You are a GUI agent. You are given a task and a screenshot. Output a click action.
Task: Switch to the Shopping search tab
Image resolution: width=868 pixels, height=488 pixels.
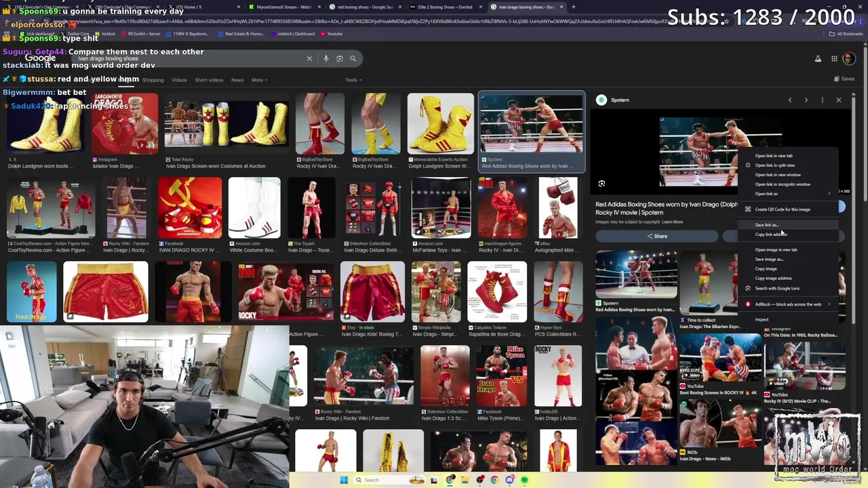[153, 80]
